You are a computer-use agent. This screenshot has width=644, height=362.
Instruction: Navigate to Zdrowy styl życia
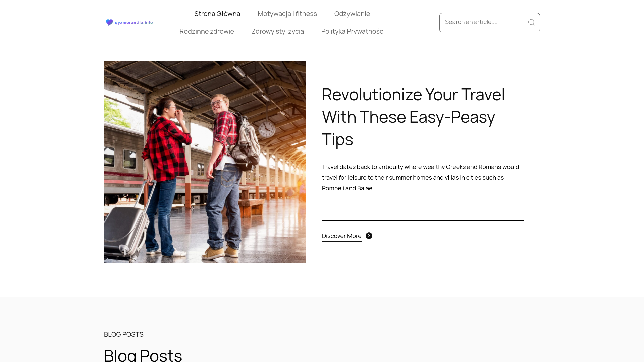(278, 31)
